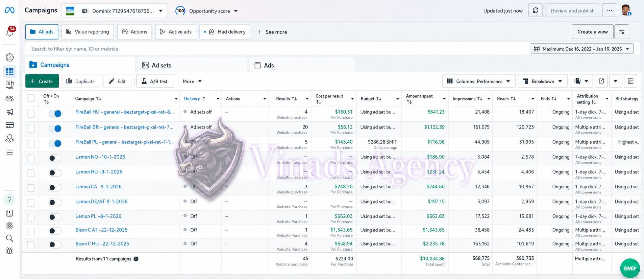Open the Had delivery view
The height and width of the screenshot is (279, 644).
(x=225, y=32)
